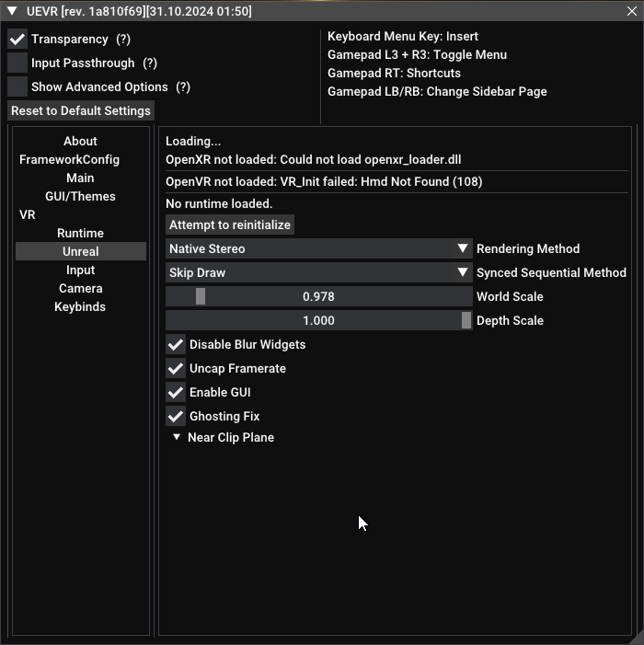Click the Transparency (?) help marker
The height and width of the screenshot is (645, 644).
pos(123,39)
